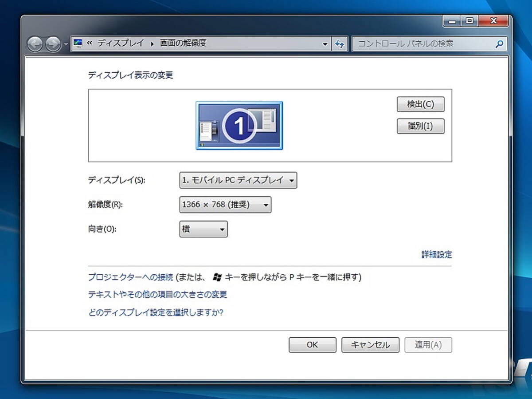This screenshot has width=532, height=399.
Task: Maximize the window
Action: click(469, 21)
